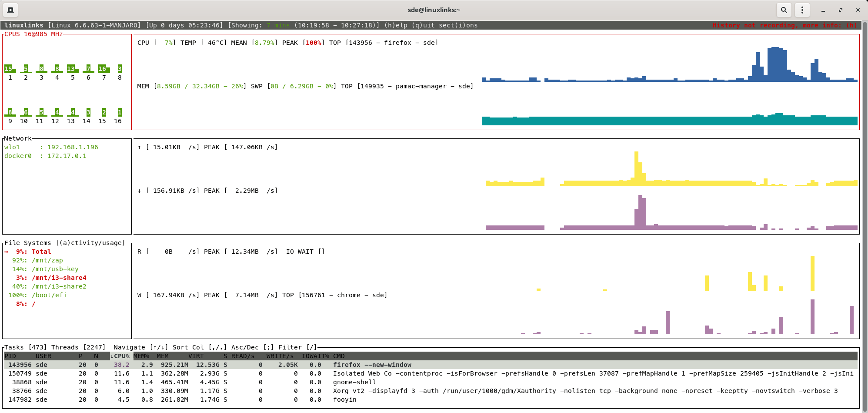Click the CPU core 1 usage bar
This screenshot has height=413, width=868.
click(10, 69)
